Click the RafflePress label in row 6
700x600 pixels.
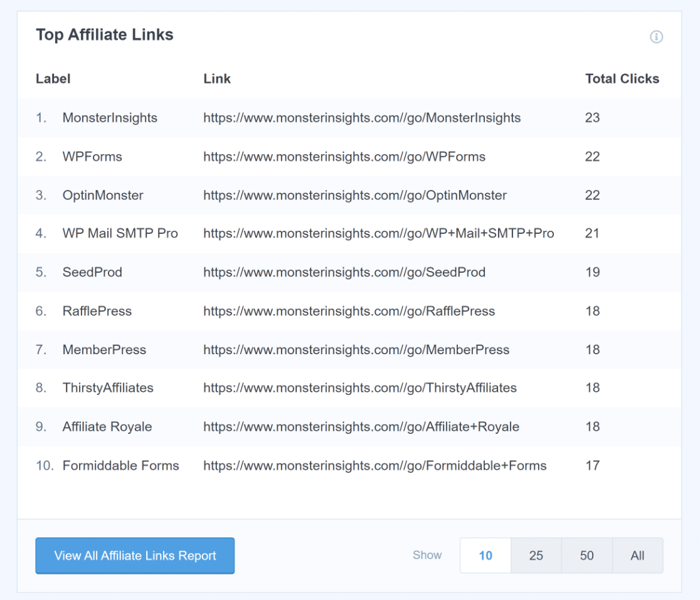point(97,311)
